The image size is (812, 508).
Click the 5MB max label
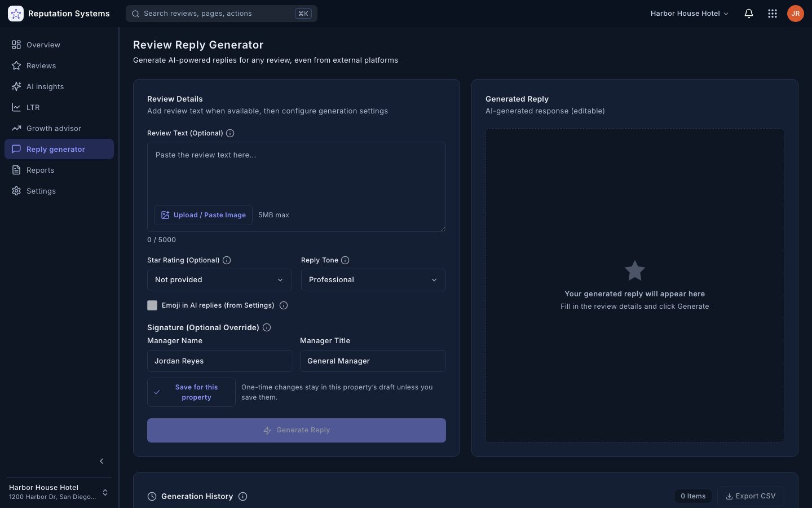coord(273,215)
